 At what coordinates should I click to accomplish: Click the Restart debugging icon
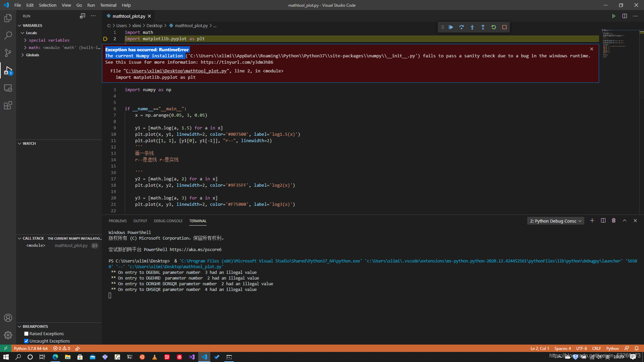tap(494, 27)
